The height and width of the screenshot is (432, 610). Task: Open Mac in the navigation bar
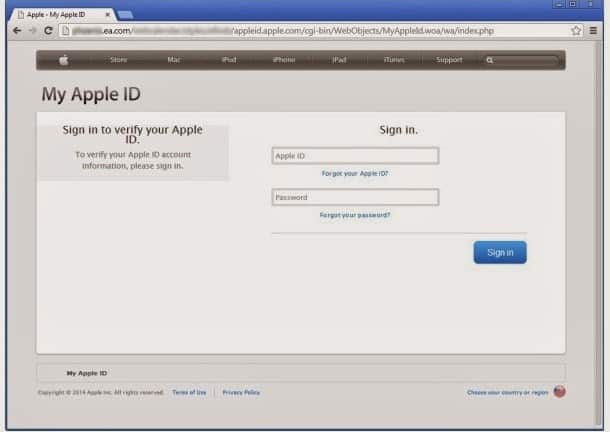tap(174, 60)
